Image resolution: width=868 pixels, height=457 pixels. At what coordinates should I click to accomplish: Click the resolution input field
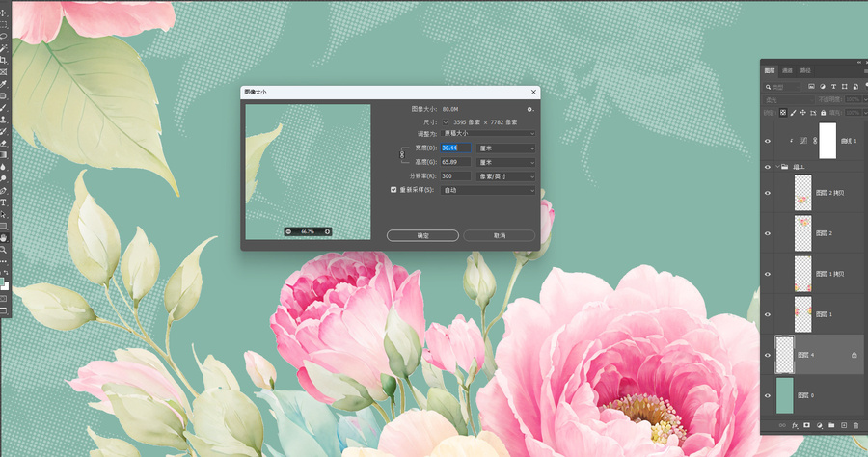coord(455,175)
